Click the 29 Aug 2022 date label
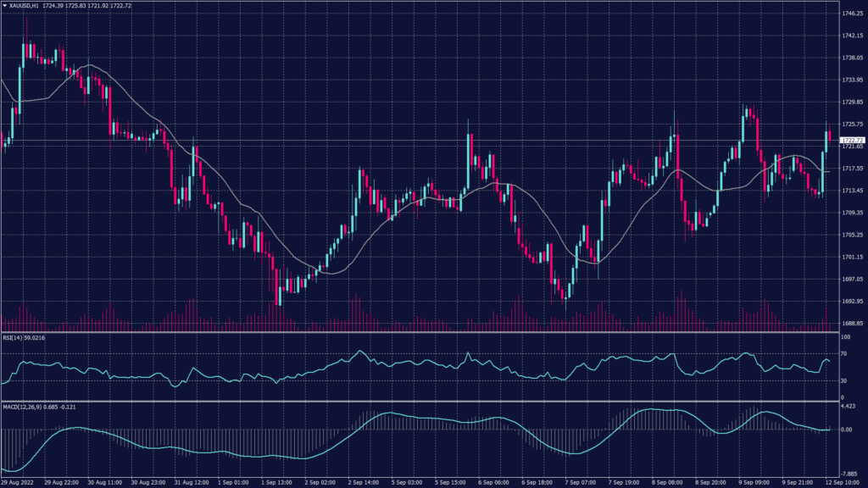 (x=19, y=482)
